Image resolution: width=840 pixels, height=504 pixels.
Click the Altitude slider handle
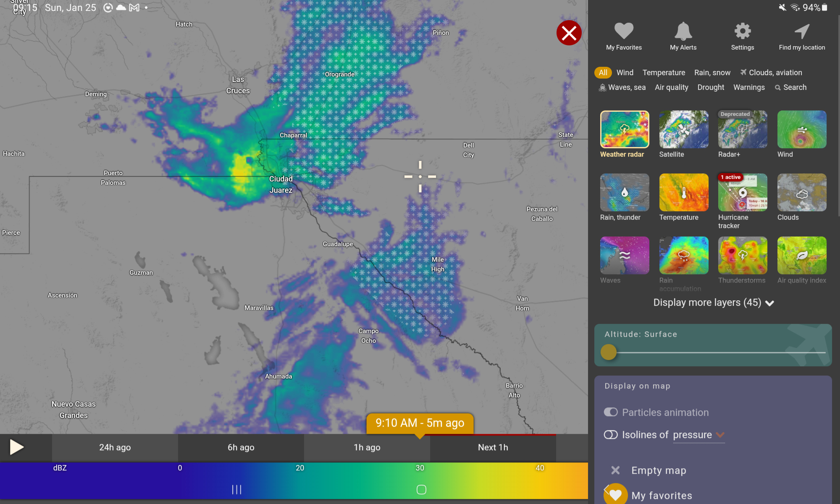point(608,352)
